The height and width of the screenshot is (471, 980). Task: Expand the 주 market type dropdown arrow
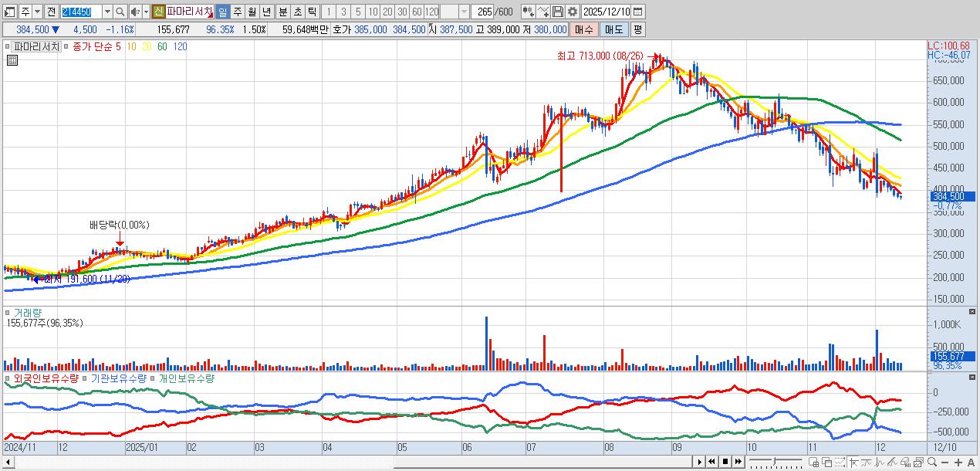click(x=36, y=12)
